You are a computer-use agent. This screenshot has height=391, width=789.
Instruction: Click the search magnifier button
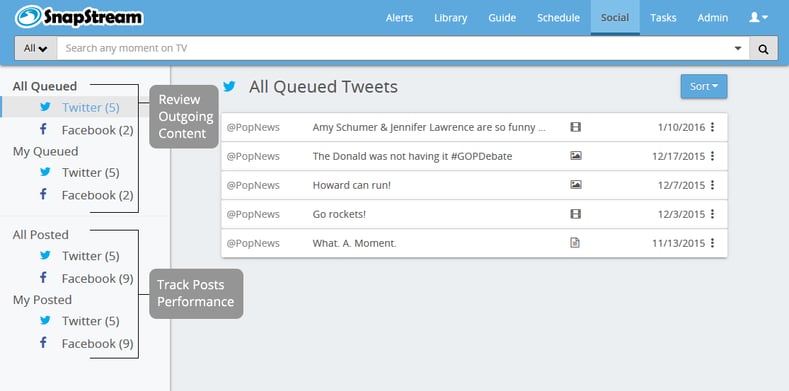(x=763, y=49)
